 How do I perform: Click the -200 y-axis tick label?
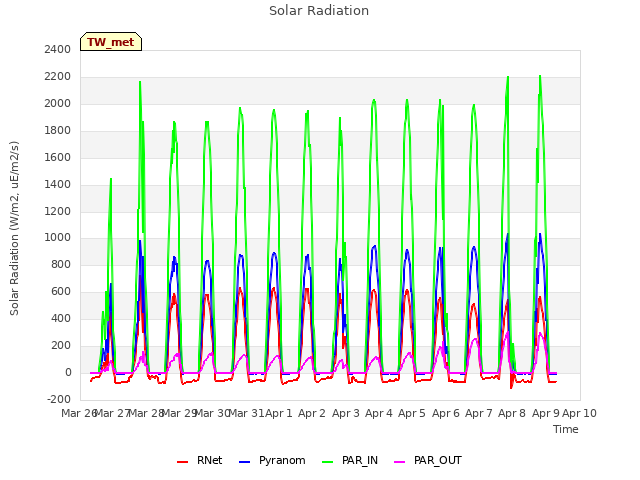[59, 399]
